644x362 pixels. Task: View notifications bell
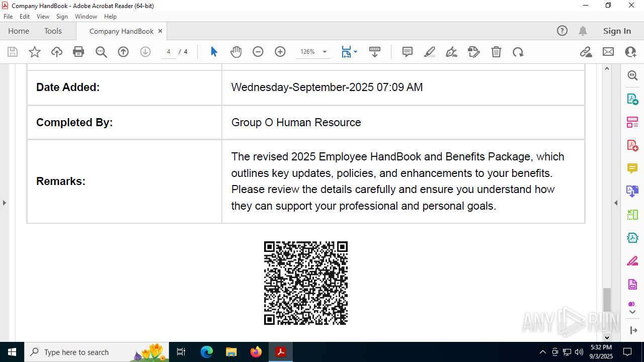[583, 31]
